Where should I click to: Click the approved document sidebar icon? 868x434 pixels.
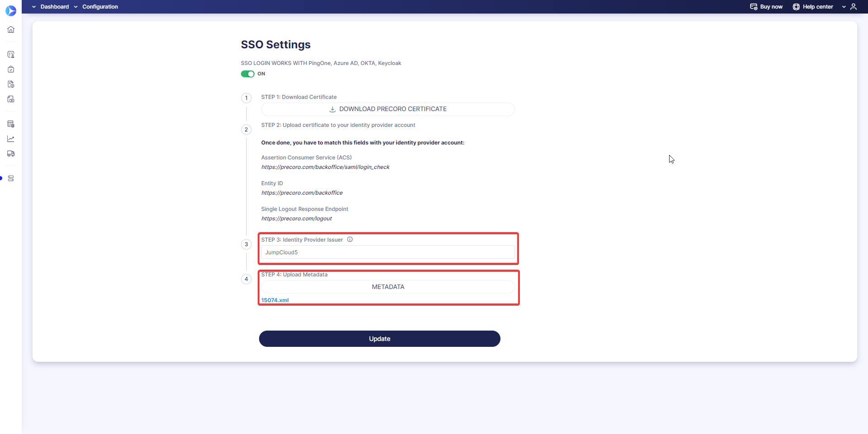[x=10, y=84]
